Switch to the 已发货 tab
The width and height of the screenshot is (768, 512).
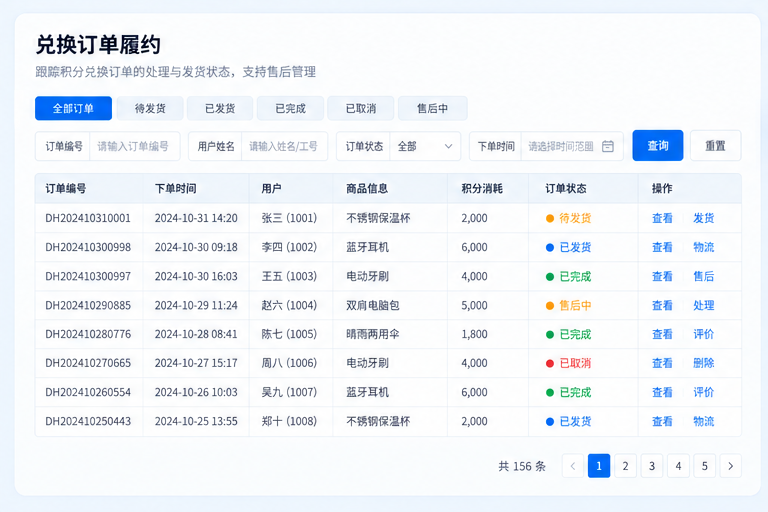pos(220,108)
